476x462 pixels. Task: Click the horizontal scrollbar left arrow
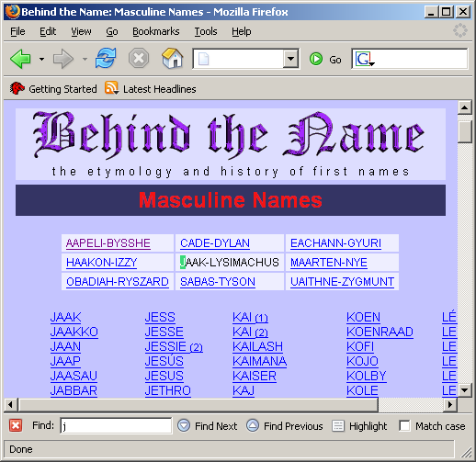tap(11, 405)
